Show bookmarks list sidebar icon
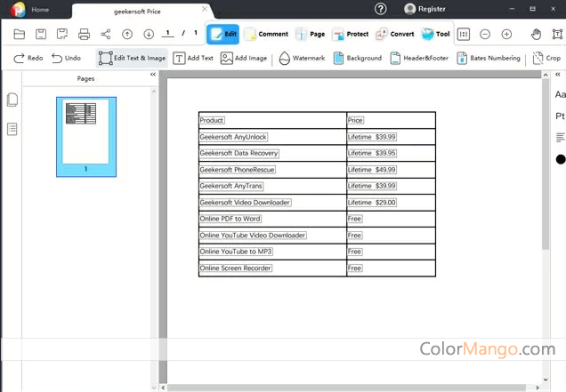The height and width of the screenshot is (392, 566). click(12, 129)
